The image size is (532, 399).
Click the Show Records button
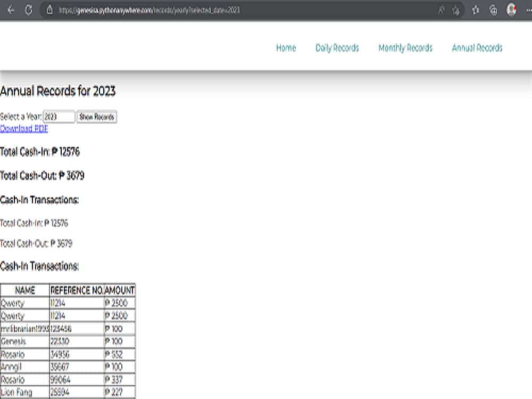pyautogui.click(x=97, y=117)
